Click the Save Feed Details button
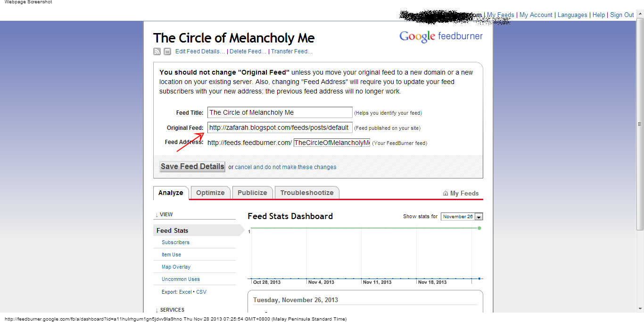Image resolution: width=644 pixels, height=322 pixels. click(x=192, y=167)
